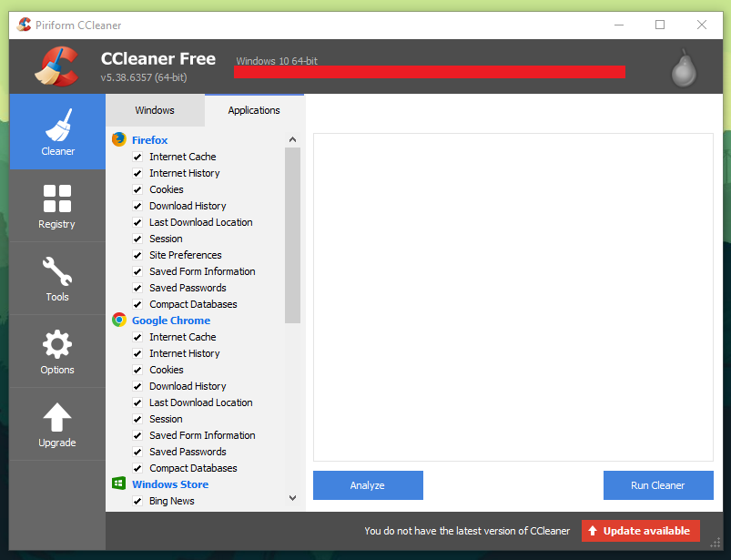Toggle Google Chrome Last Download Location
Viewport: 731px width, 560px height.
click(x=137, y=402)
